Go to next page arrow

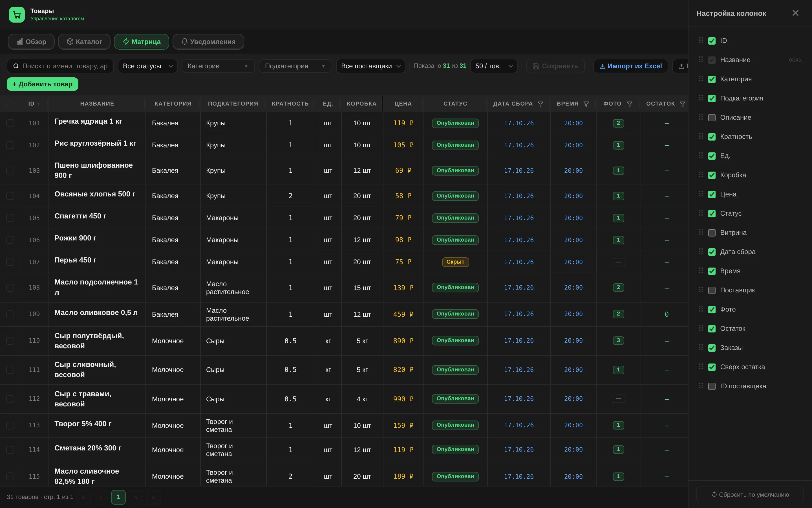click(x=136, y=497)
